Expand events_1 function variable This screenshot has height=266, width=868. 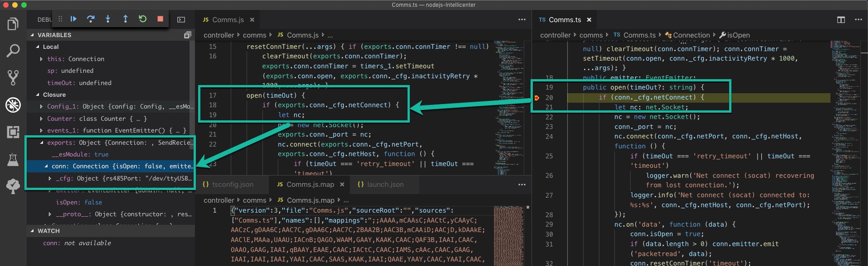[x=41, y=130]
